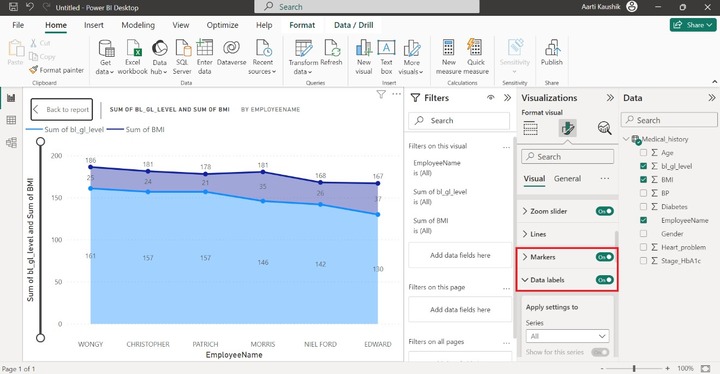
Task: Click the top handle of chart zoom slider
Action: (x=40, y=142)
